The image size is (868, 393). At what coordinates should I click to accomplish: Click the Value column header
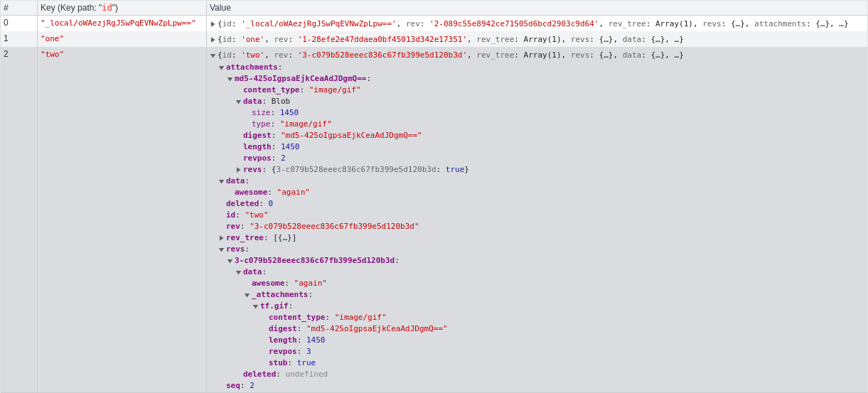tap(537, 8)
